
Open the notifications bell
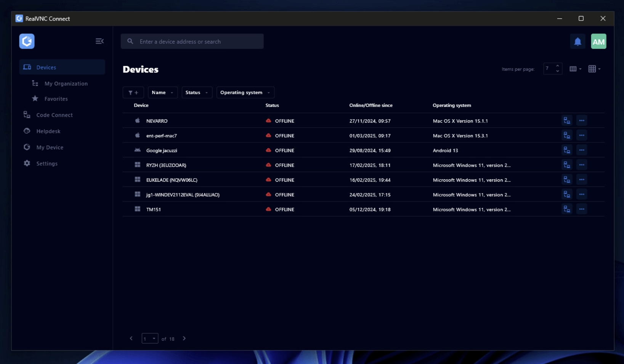pos(577,42)
